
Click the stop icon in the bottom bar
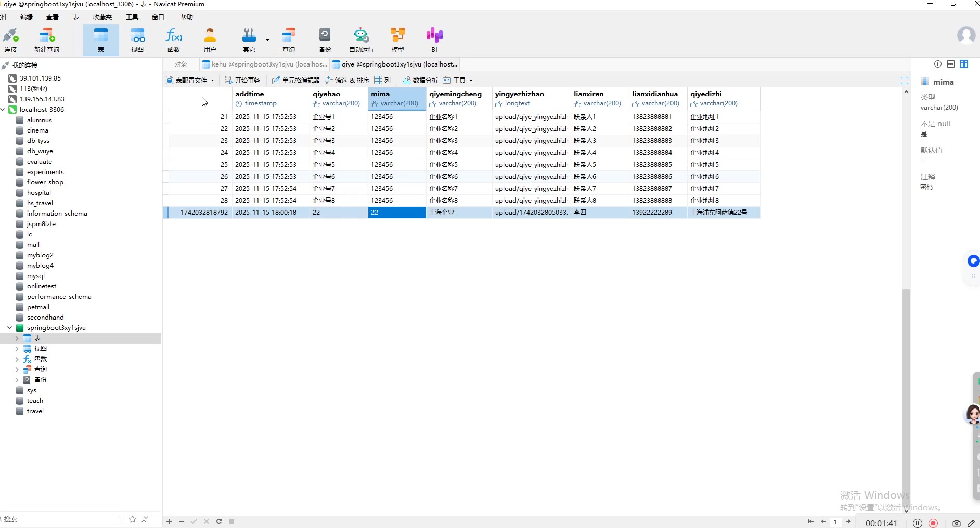(231, 521)
